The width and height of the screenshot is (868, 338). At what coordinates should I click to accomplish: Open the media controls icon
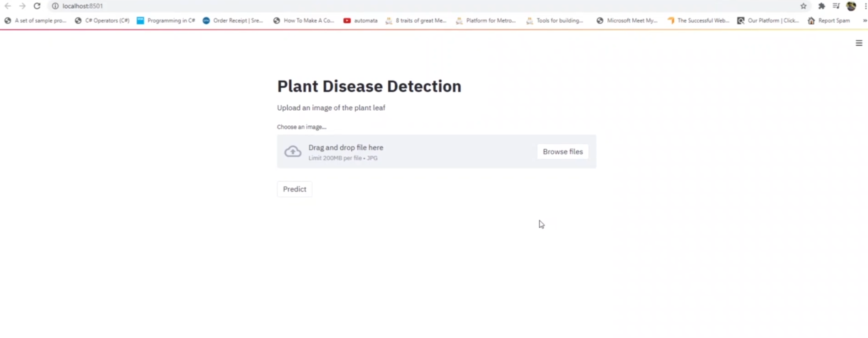pyautogui.click(x=836, y=6)
